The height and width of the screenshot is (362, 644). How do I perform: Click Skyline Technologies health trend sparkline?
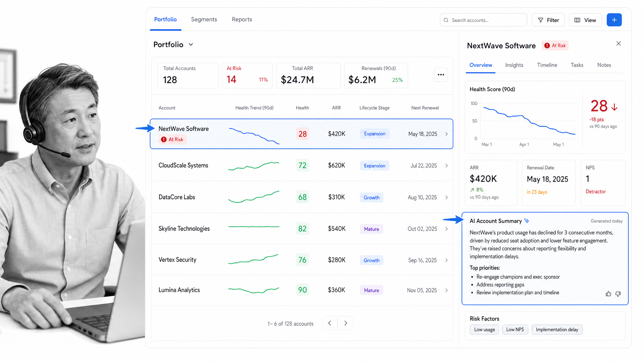(x=254, y=227)
